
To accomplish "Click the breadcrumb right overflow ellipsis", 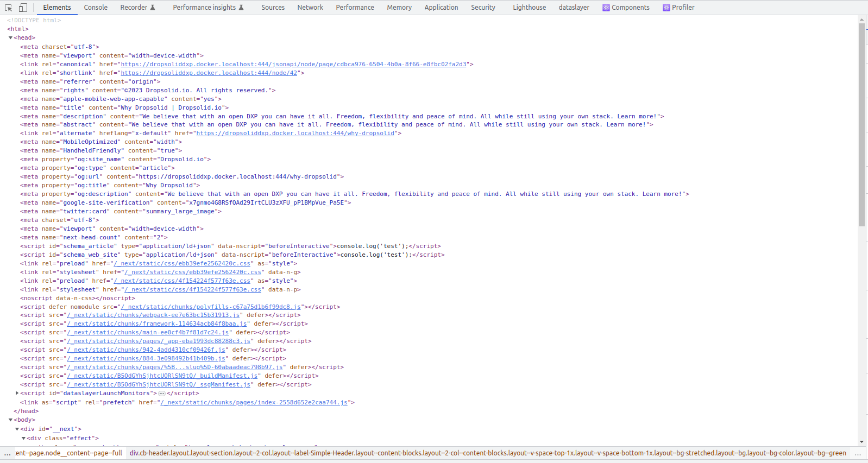I will coord(858,453).
